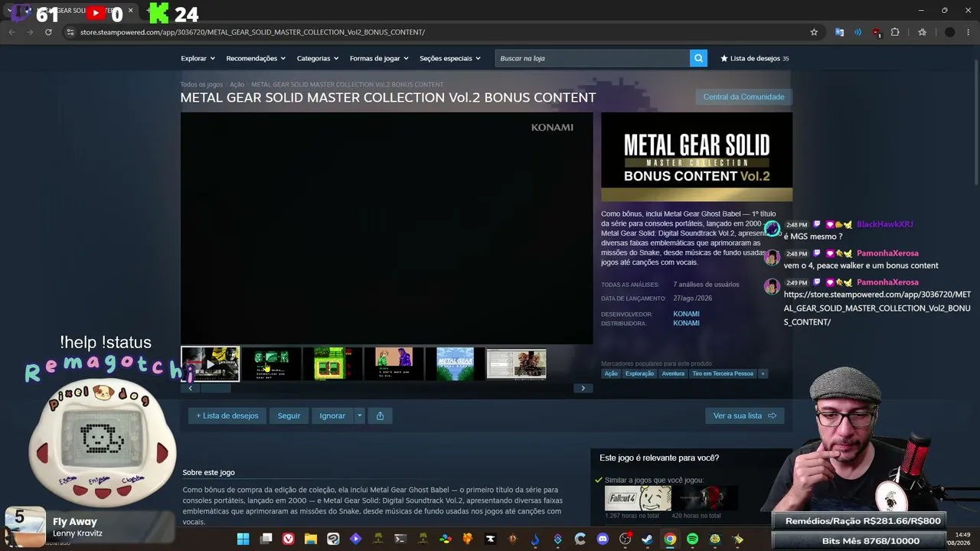Open the Fallout 4 similar game thumbnail
This screenshot has height=551, width=980.
[x=638, y=498]
